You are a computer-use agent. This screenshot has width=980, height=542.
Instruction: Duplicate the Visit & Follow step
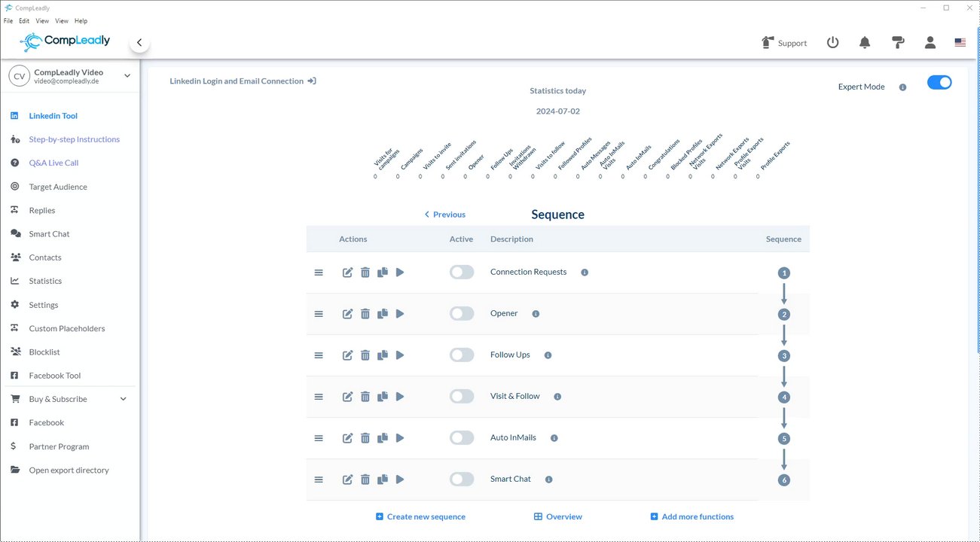pos(383,397)
